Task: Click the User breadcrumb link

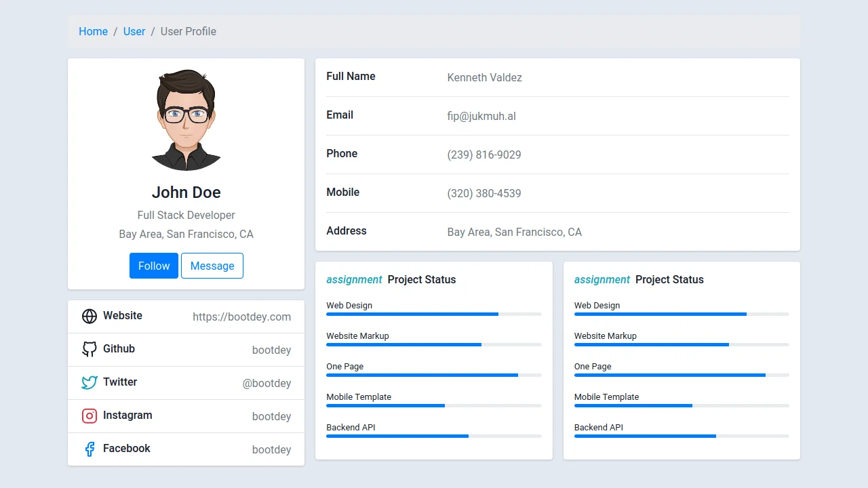Action: (134, 31)
